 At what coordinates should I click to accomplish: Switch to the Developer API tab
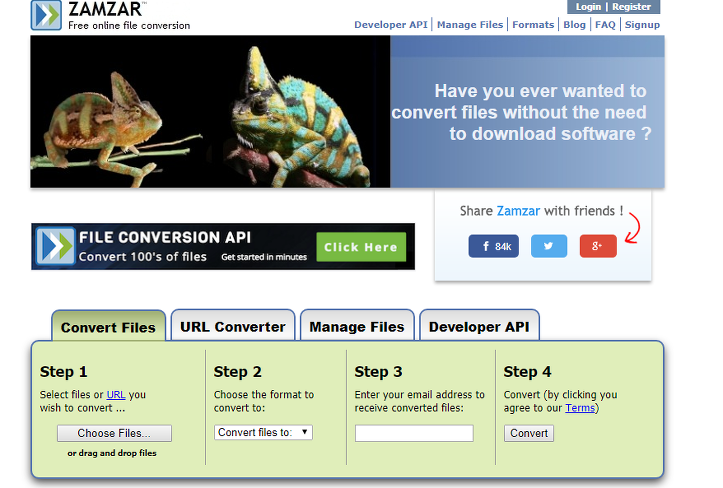pos(479,326)
